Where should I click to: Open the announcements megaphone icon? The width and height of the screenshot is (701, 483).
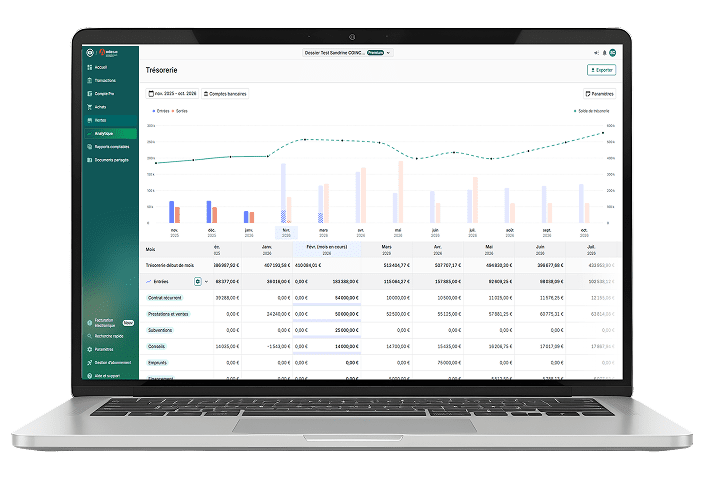point(596,53)
